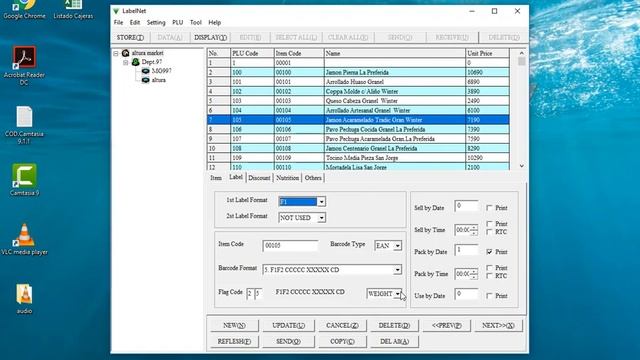The width and height of the screenshot is (640, 360).
Task: Enable Pack by Time Print checkbox
Action: [x=489, y=268]
